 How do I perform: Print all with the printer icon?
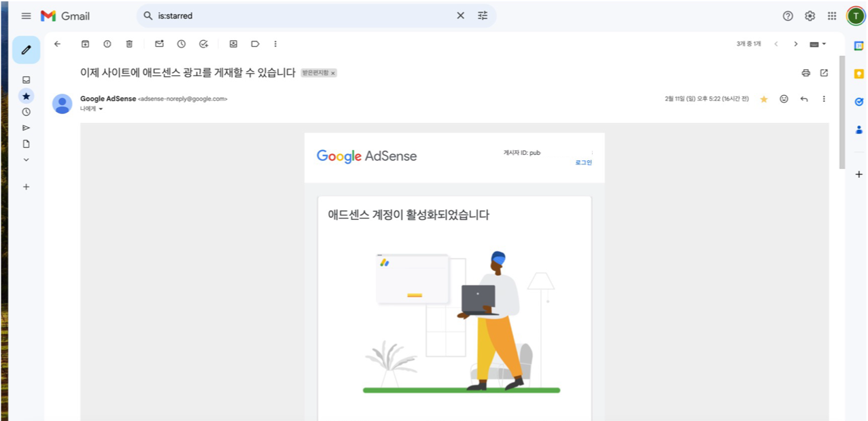coord(805,73)
